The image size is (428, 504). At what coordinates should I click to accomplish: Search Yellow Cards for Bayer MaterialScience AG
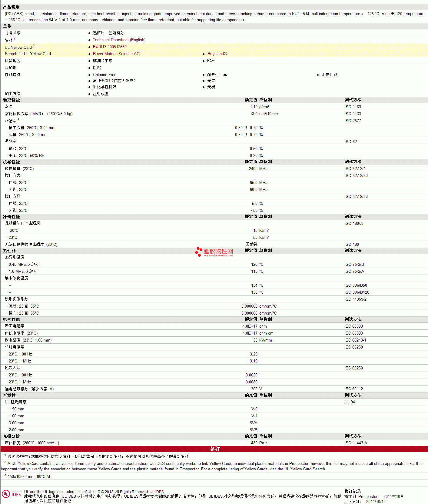(116, 54)
